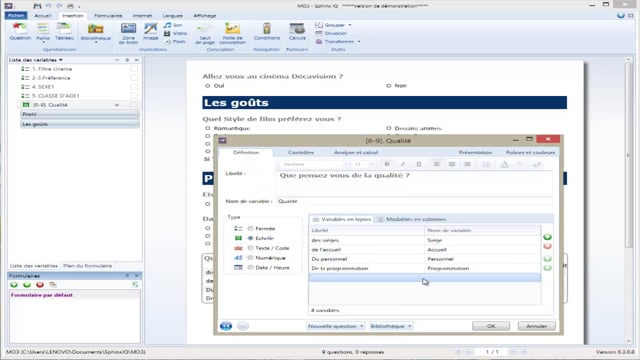Toggle italic in the Libellé toolbar
Viewport: 640px width, 360px height.
[402, 164]
